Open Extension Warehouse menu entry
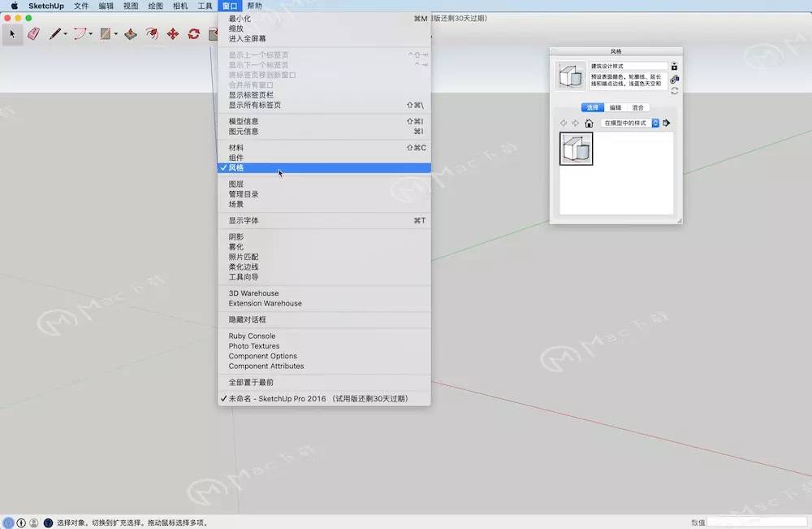Image resolution: width=812 pixels, height=529 pixels. (x=324, y=303)
